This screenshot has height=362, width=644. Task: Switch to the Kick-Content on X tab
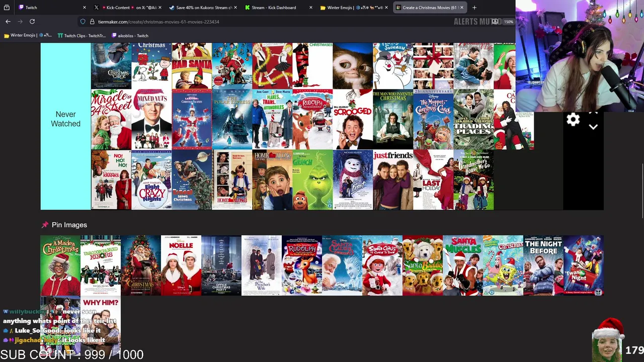pyautogui.click(x=128, y=8)
